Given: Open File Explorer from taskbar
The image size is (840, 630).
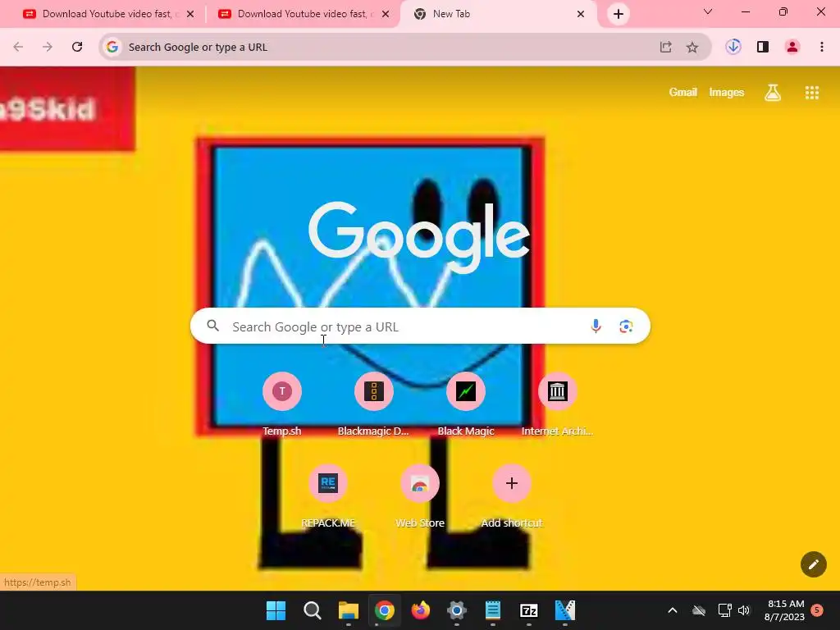Looking at the screenshot, I should pyautogui.click(x=348, y=610).
